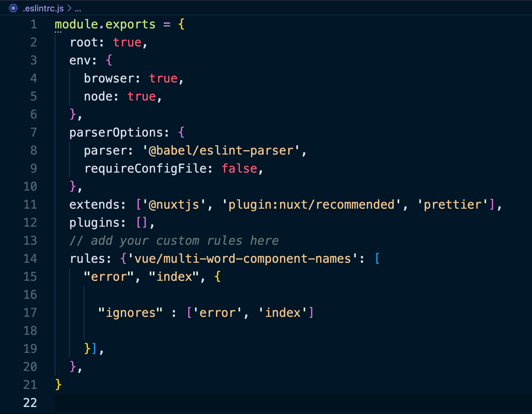Click the closing yellow brace on line 21
Viewport: 532px width, 414px height.
tap(58, 385)
